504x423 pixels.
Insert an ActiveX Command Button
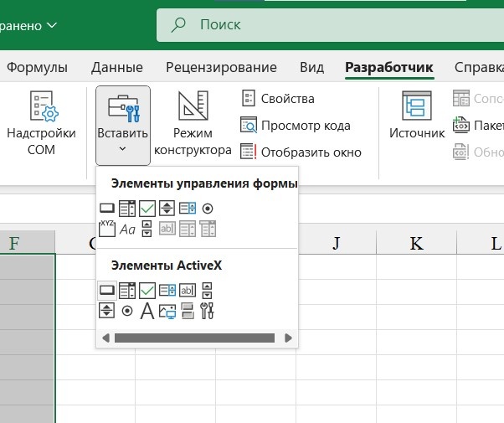(107, 291)
